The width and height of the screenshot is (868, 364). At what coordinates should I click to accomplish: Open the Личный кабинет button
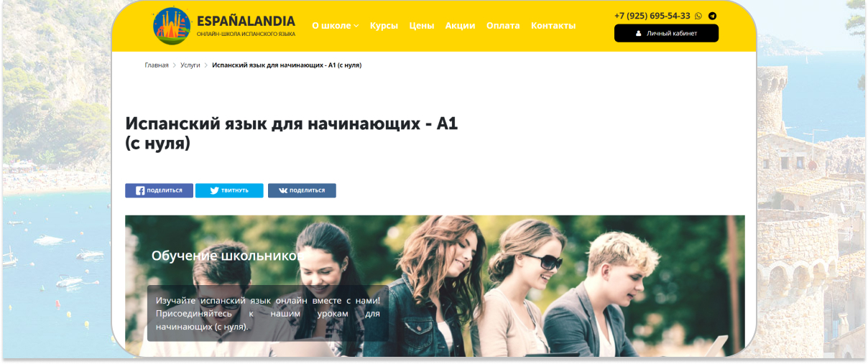[x=666, y=33]
